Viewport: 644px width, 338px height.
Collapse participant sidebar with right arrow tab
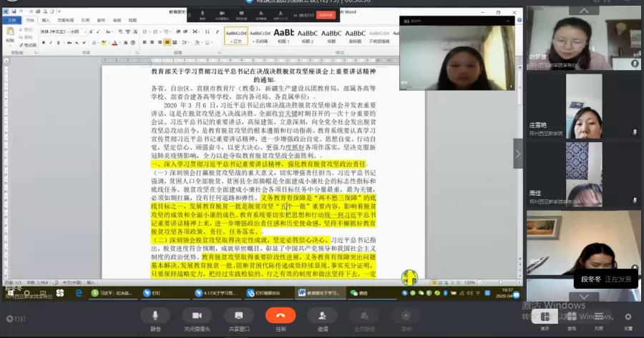click(x=518, y=154)
